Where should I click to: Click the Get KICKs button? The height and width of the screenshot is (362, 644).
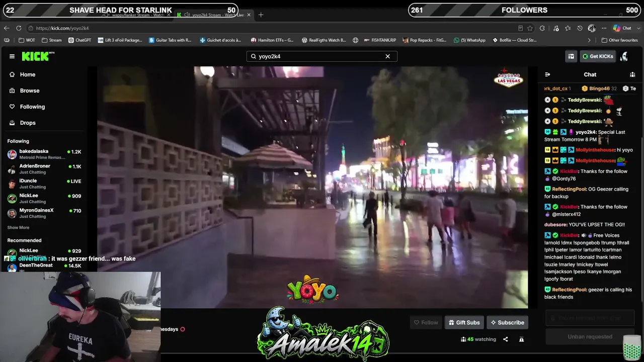pyautogui.click(x=598, y=56)
